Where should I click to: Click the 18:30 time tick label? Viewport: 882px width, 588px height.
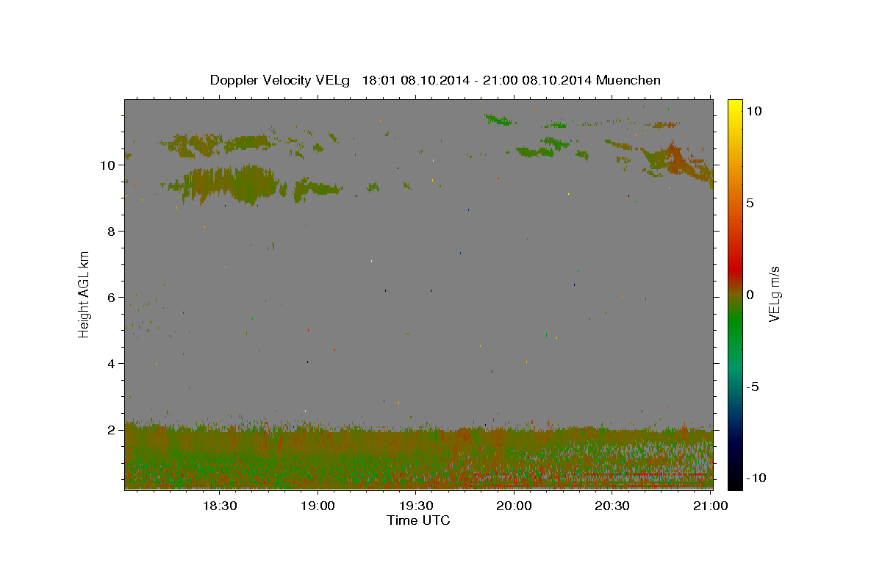219,505
